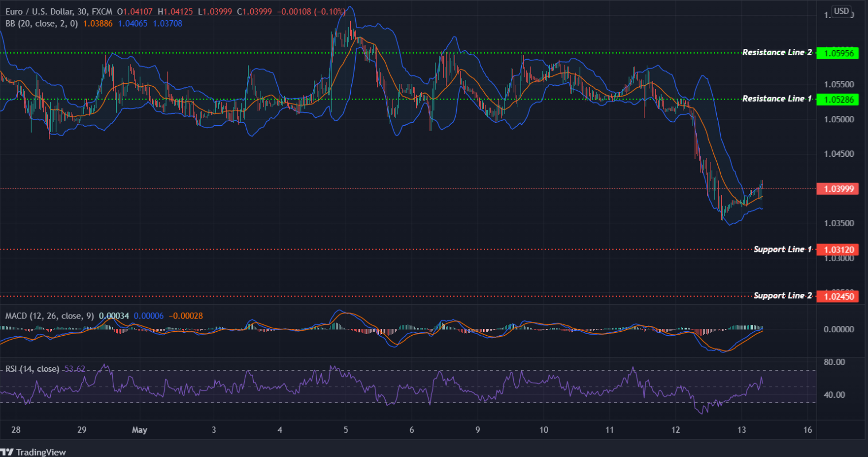Click the orange MACD signal value -0.00028
This screenshot has width=868, height=457.
(x=186, y=316)
